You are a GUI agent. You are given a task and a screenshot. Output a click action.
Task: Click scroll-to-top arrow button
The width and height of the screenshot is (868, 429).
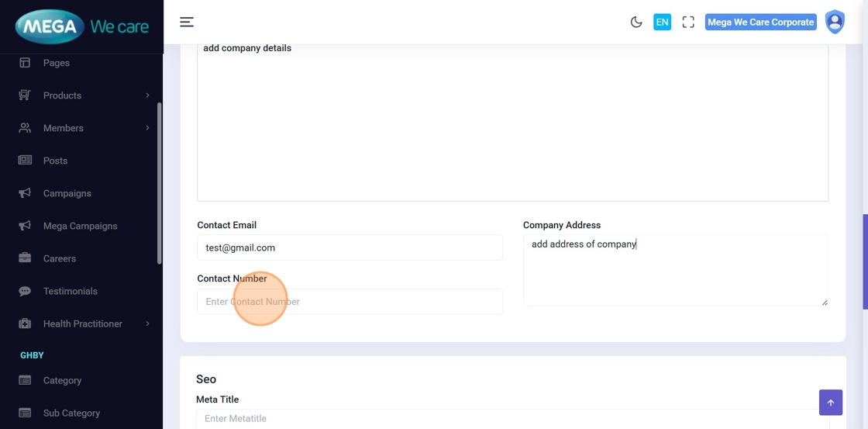(x=830, y=403)
